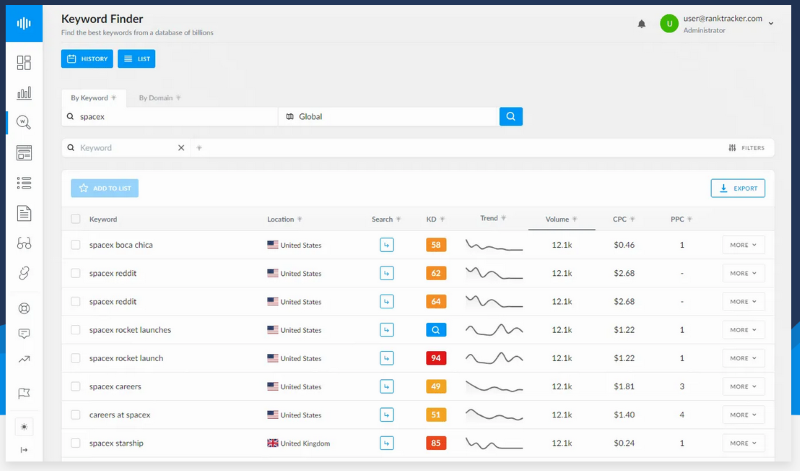Collapse the sidebar with arrow icon

click(x=24, y=450)
